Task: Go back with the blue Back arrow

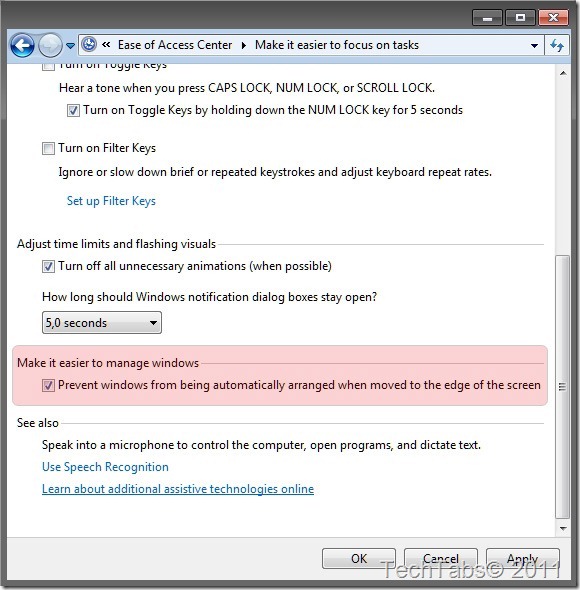Action: [x=22, y=46]
